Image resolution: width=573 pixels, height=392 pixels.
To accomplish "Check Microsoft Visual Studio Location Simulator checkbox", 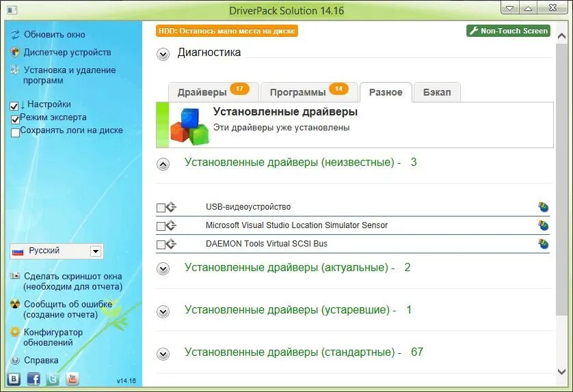I will [161, 226].
